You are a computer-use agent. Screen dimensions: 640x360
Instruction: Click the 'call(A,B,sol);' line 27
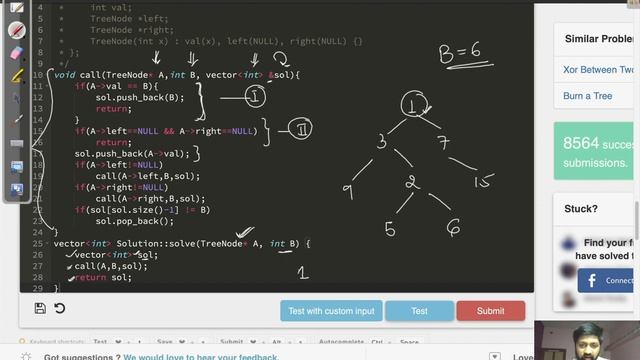coord(111,266)
